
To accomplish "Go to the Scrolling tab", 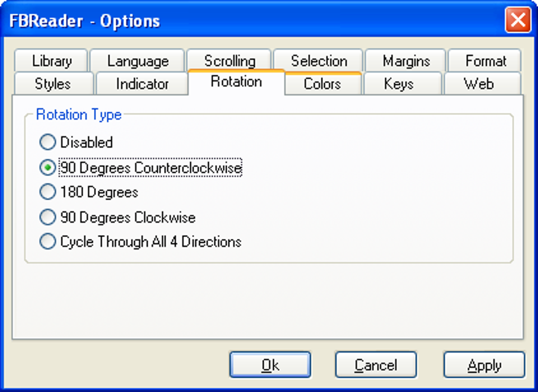I will click(x=229, y=60).
